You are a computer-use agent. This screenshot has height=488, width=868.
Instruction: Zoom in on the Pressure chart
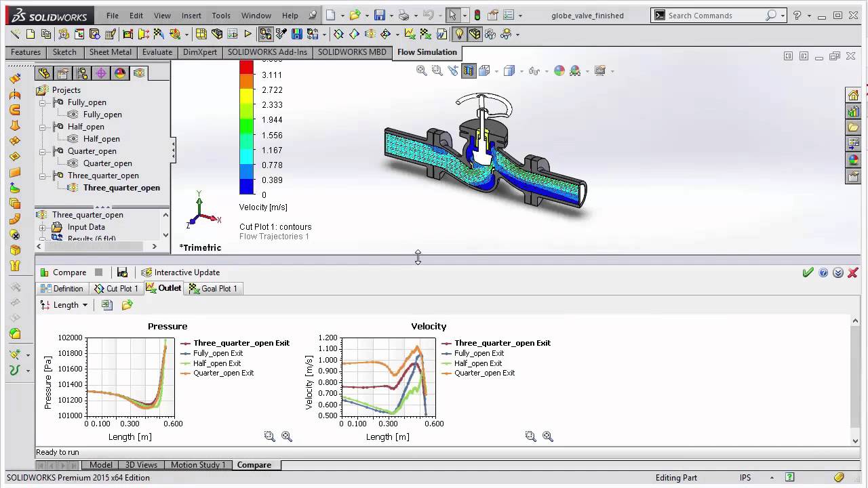click(286, 436)
